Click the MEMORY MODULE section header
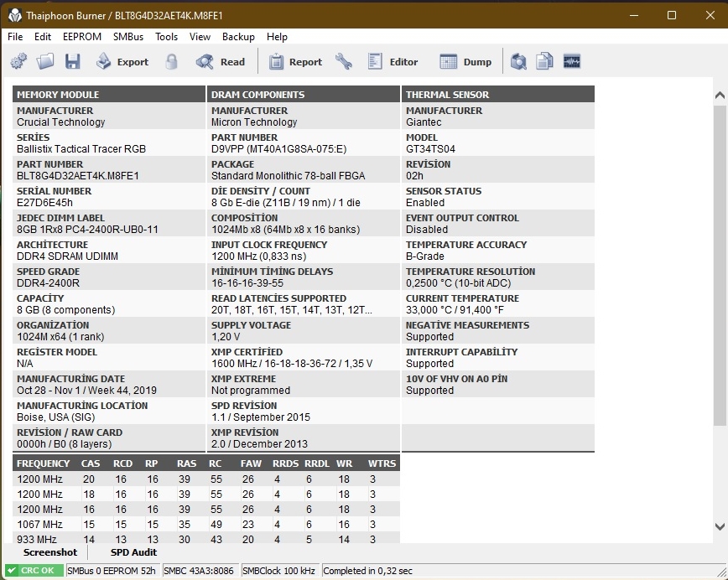 pyautogui.click(x=109, y=94)
